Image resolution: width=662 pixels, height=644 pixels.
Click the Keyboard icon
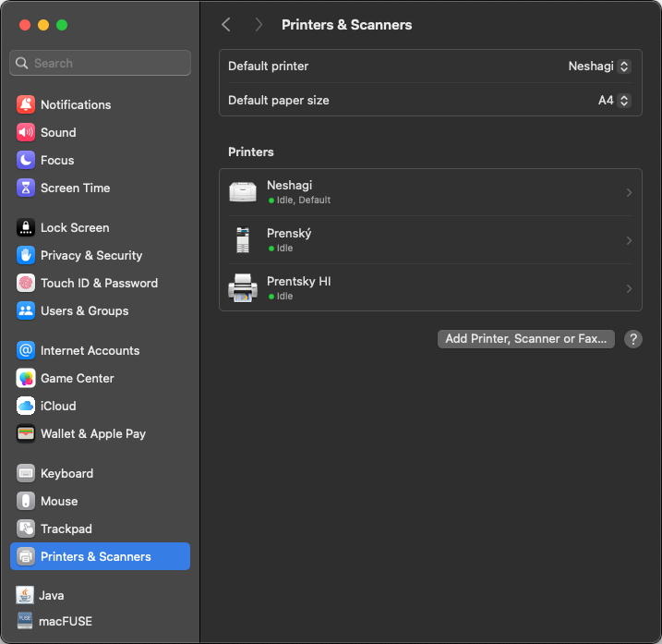[x=26, y=473]
